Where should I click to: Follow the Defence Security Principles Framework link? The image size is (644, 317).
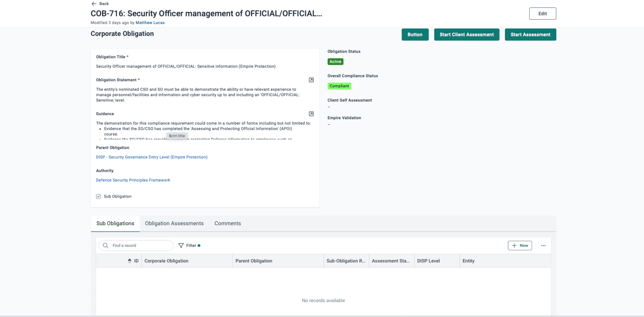[x=133, y=180]
